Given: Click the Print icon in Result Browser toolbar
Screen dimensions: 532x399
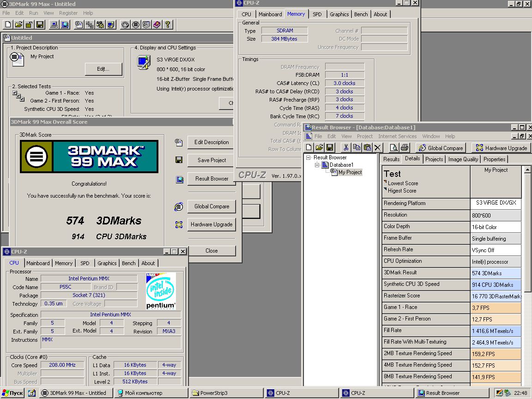Looking at the screenshot, I should point(405,147).
